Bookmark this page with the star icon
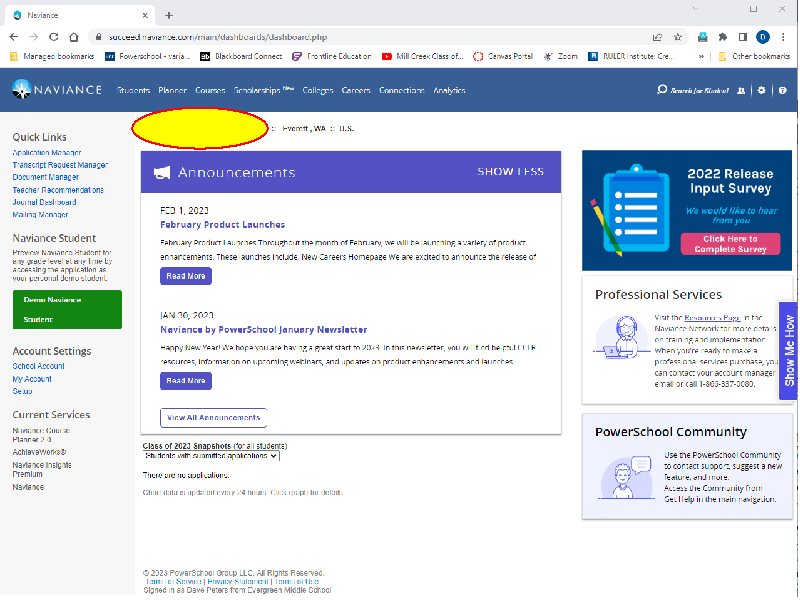 click(678, 37)
